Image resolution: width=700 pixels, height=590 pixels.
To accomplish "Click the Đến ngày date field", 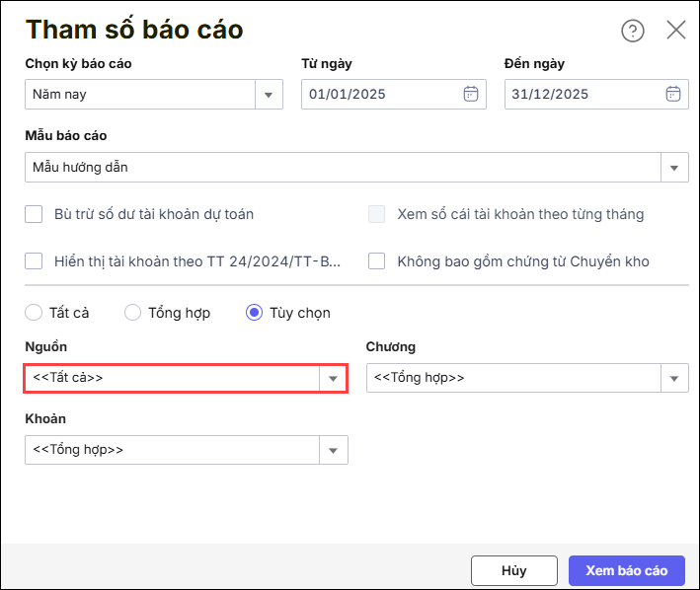I will click(x=583, y=95).
